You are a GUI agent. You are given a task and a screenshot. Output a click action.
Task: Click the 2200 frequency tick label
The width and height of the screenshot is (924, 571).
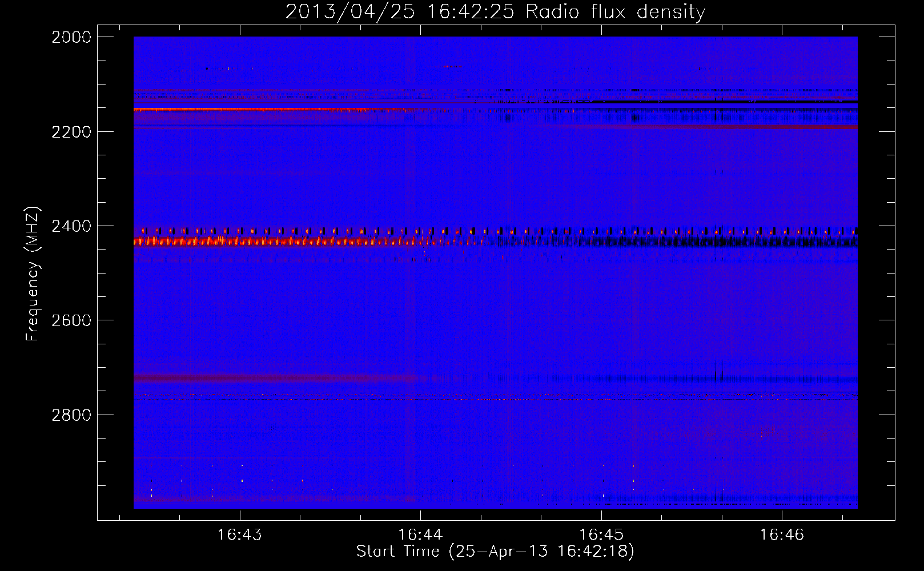point(71,132)
